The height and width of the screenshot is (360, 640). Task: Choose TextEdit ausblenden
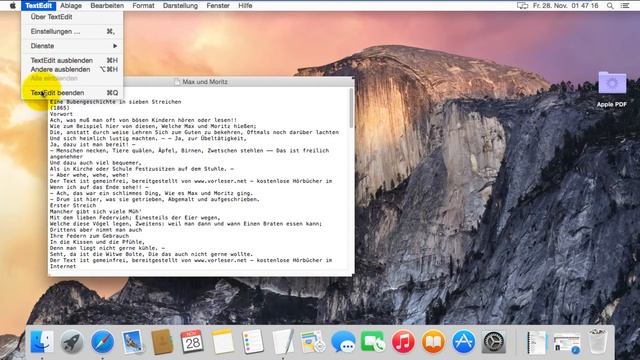point(72,60)
